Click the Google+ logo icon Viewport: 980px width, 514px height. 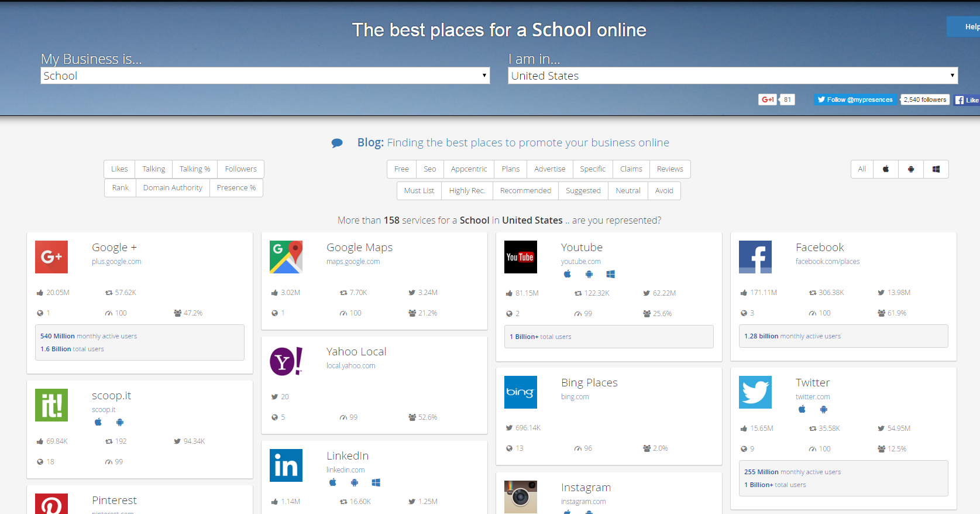[x=51, y=257]
